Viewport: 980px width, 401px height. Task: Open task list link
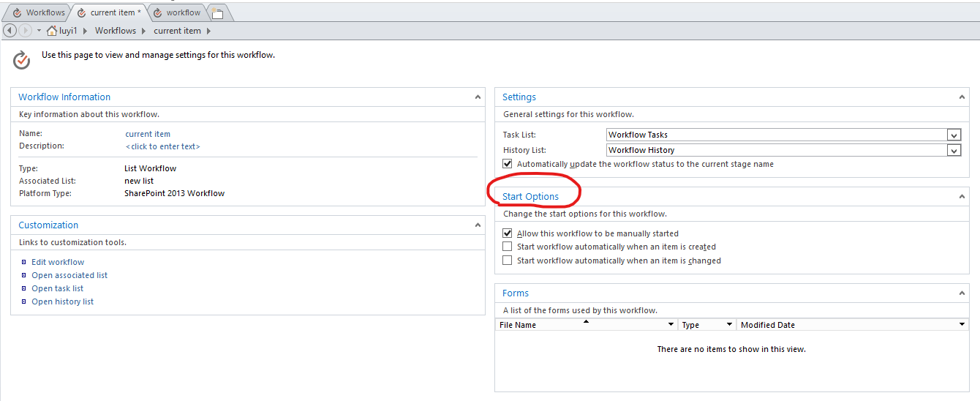click(57, 288)
